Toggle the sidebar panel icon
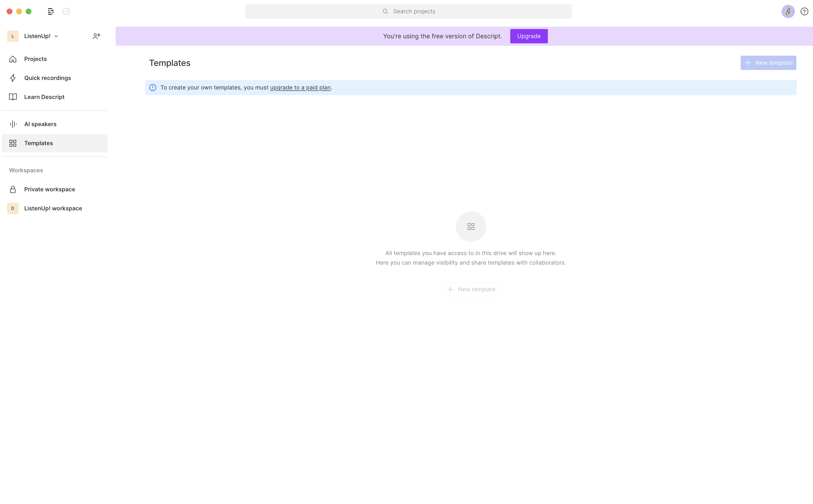Viewport: 813px width, 504px height. tap(51, 11)
